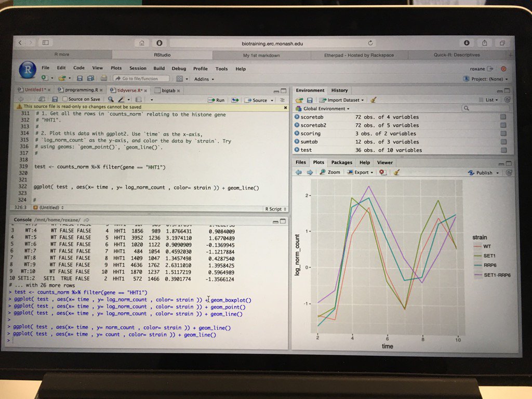View test data grid icon
The height and width of the screenshot is (399, 532).
[504, 150]
